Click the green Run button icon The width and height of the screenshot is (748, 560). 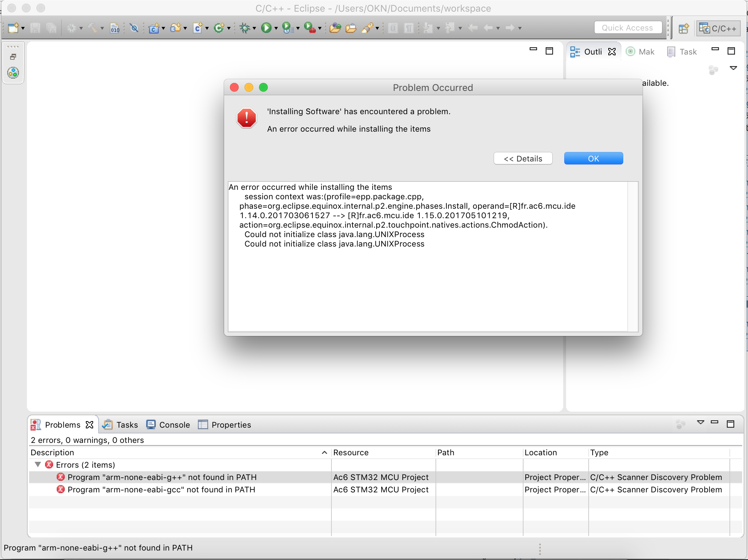(266, 28)
